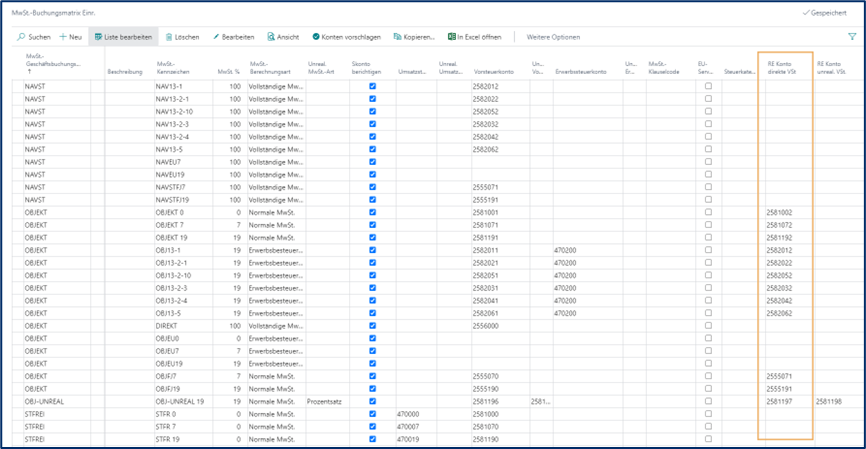Click Erwerbsbesteuerung cell in OBJ13-5 row
Image resolution: width=866 pixels, height=449 pixels.
[276, 313]
